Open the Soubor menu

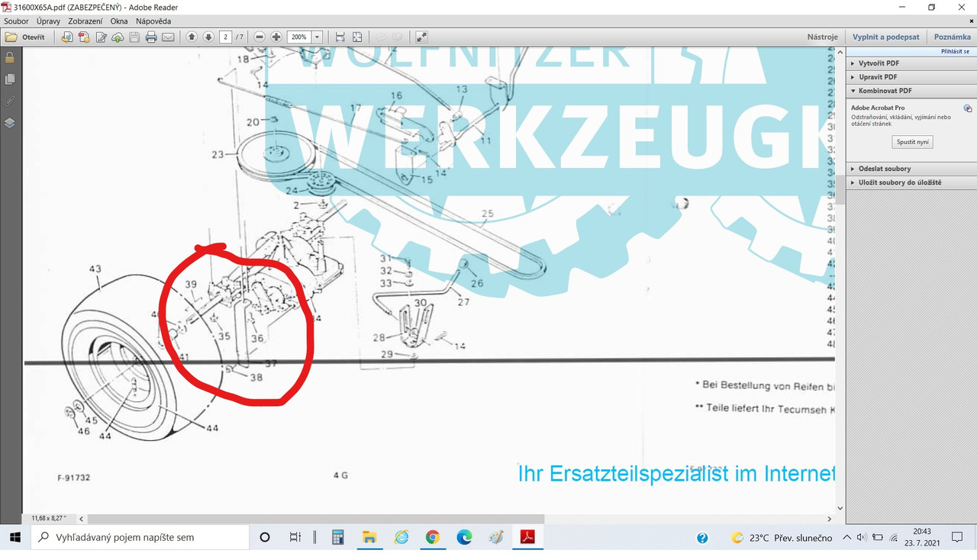click(16, 21)
